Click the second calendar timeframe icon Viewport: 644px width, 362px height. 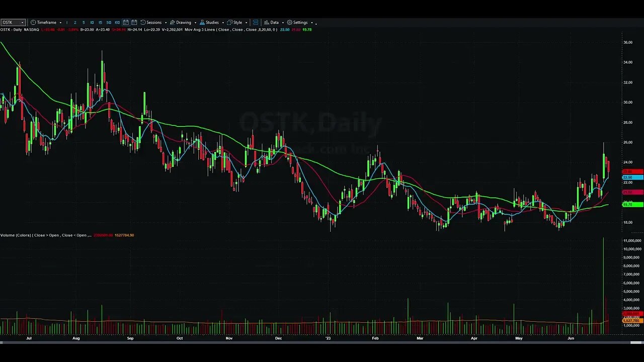point(134,23)
